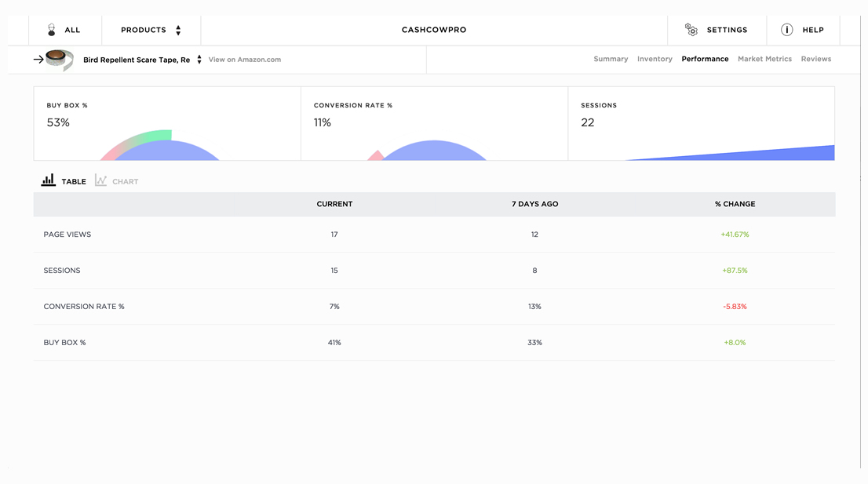Select the Performance tab
This screenshot has height=484, width=868.
pyautogui.click(x=705, y=59)
